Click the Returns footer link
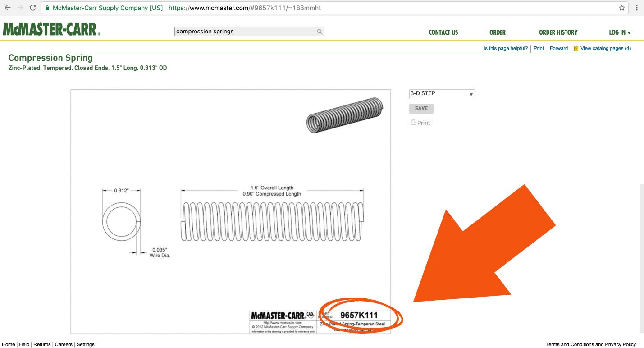Viewport: 644px width, 348px height. [42, 344]
